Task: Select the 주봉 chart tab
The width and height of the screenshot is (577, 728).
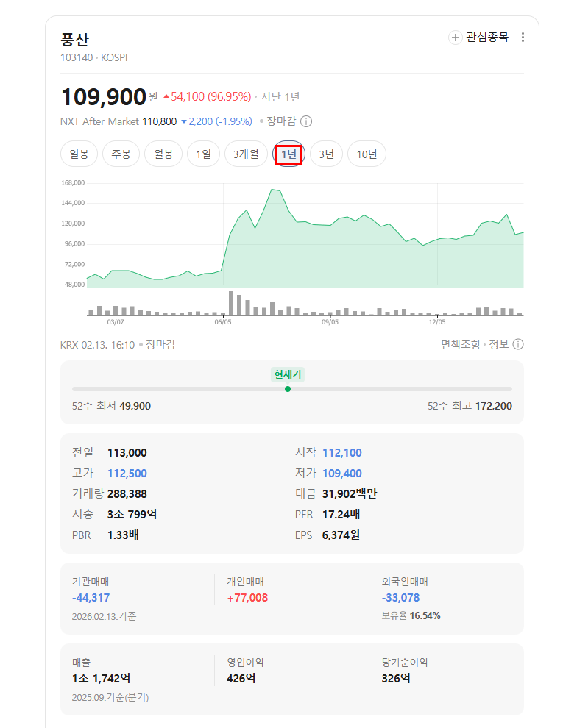Action: (x=121, y=154)
